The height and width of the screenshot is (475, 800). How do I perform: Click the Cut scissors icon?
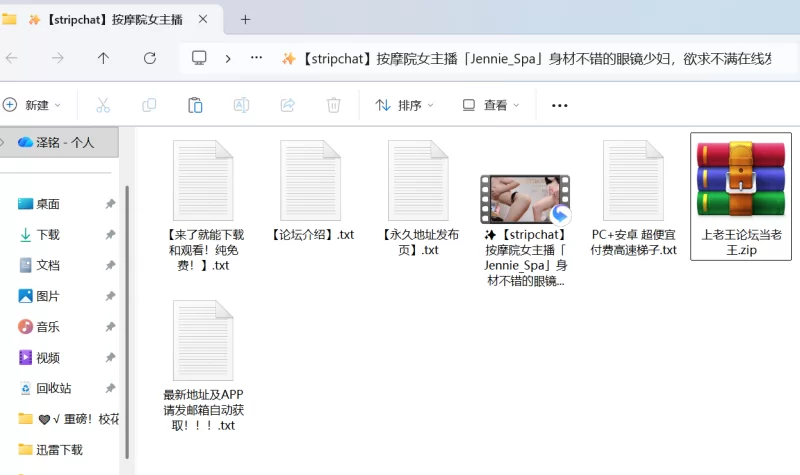103,105
